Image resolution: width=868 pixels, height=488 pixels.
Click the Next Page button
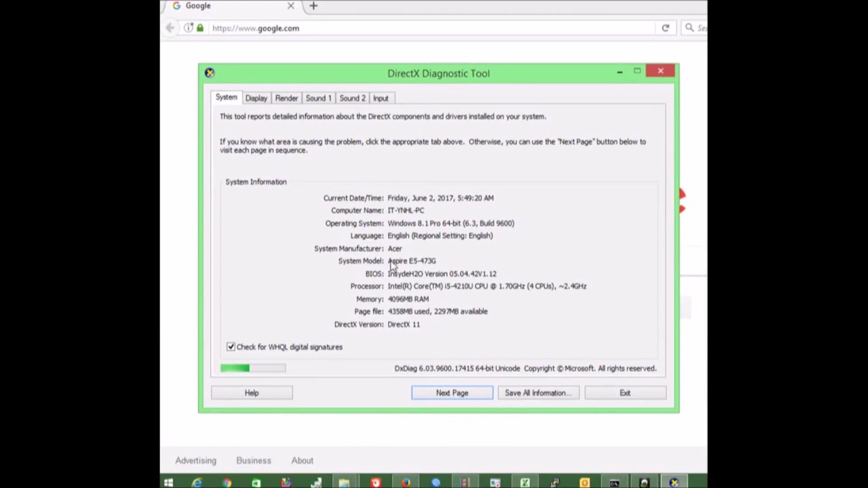coord(452,393)
